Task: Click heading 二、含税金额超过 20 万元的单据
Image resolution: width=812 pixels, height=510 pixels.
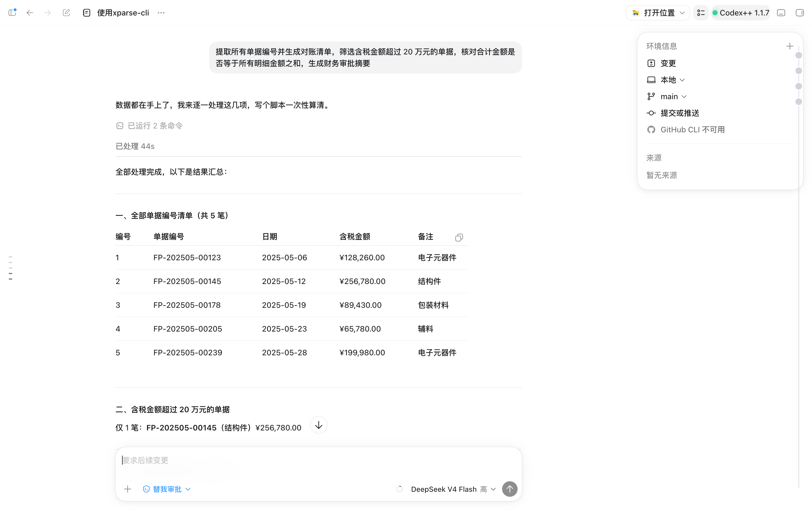Action: pyautogui.click(x=172, y=409)
